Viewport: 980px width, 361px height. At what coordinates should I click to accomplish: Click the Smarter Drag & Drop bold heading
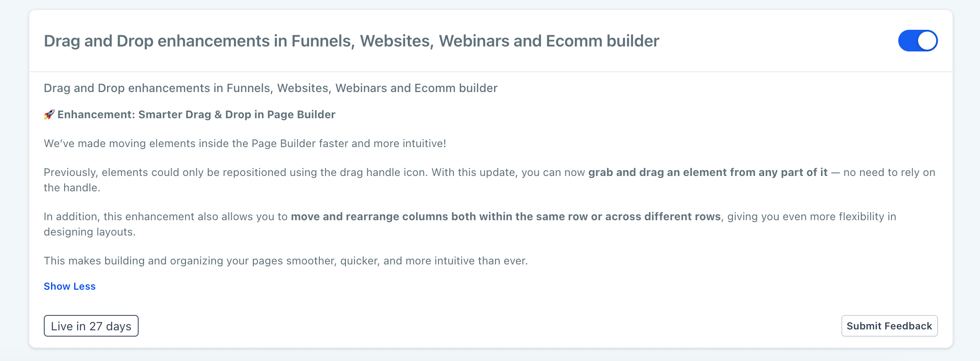coord(196,115)
